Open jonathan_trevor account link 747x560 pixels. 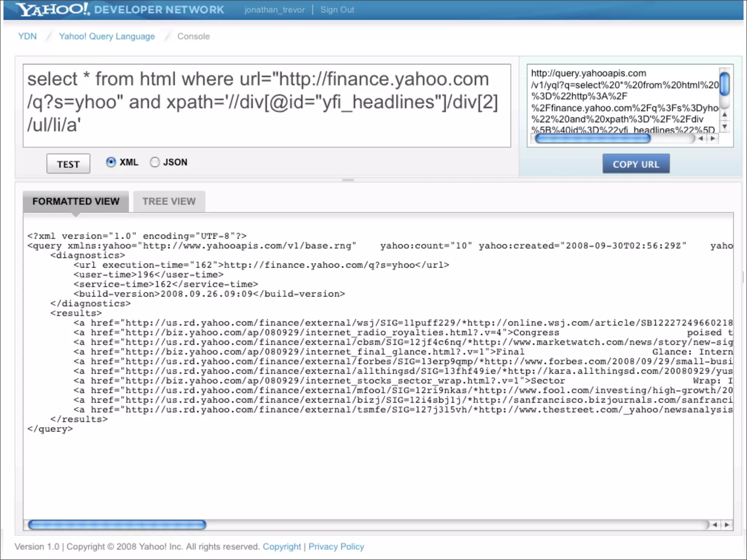coord(274,10)
